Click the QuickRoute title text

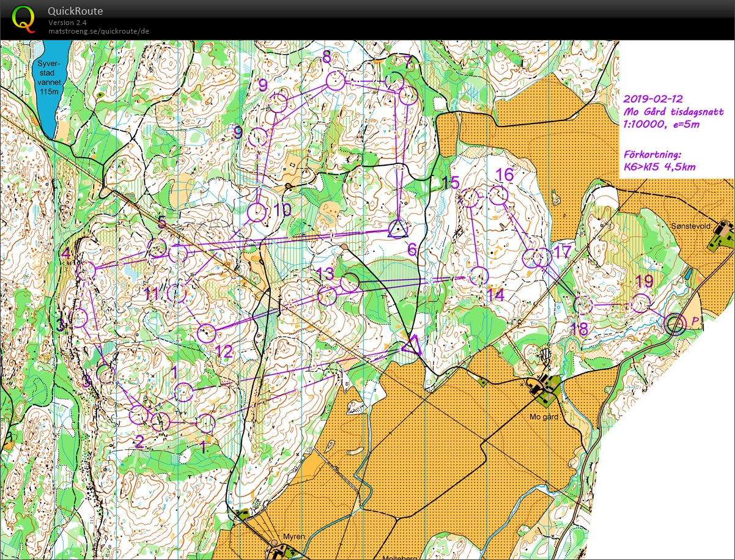(75, 11)
